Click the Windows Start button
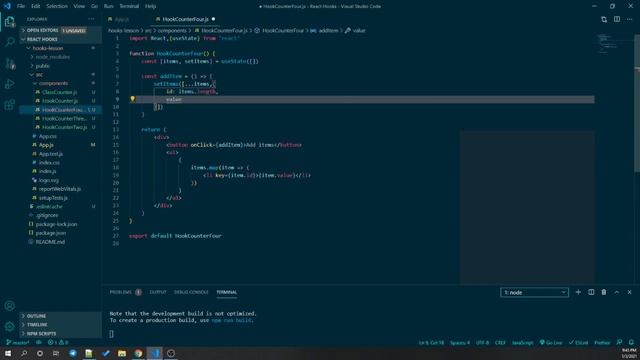 point(8,353)
